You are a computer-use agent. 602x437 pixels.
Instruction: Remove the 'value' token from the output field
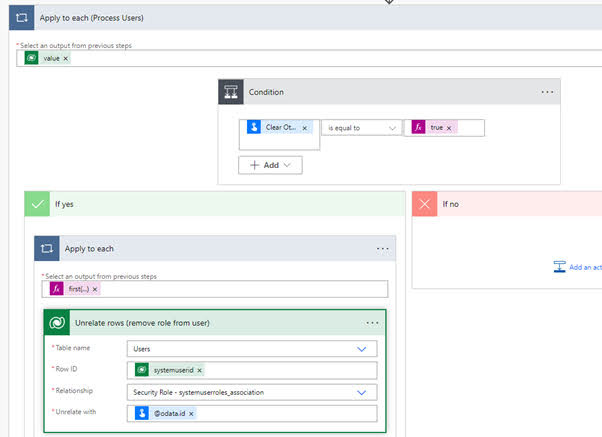tap(66, 59)
